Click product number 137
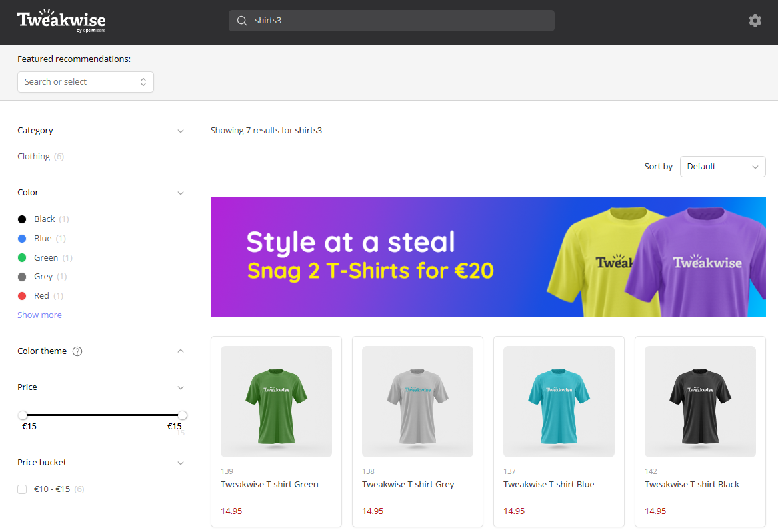The height and width of the screenshot is (532, 778). 509,471
